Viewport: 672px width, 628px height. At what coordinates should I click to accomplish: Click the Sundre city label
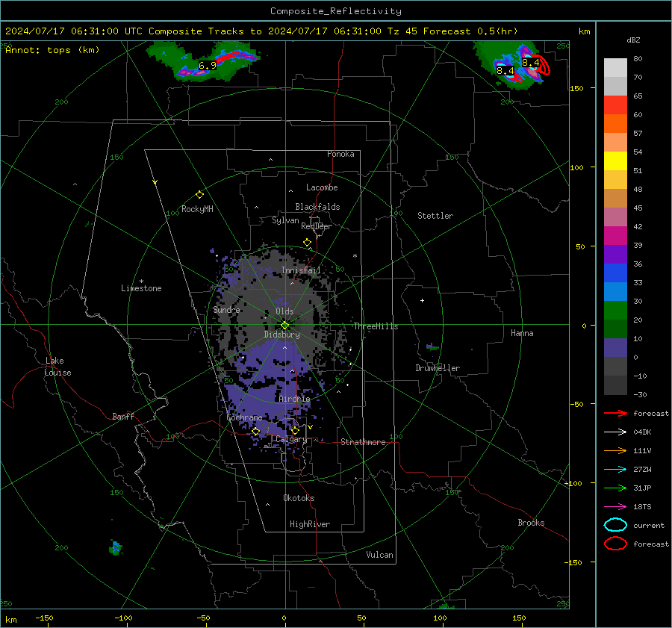click(x=227, y=309)
